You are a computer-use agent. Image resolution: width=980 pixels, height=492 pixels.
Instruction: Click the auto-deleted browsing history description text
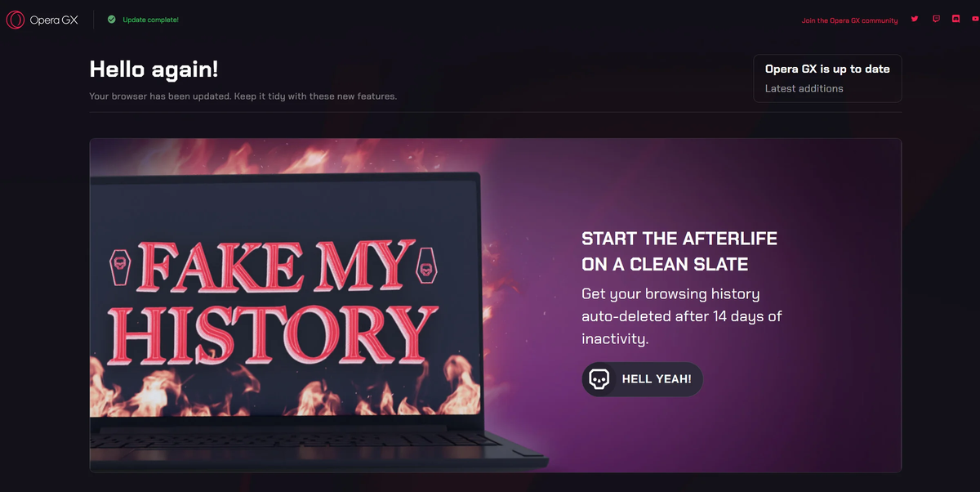682,315
